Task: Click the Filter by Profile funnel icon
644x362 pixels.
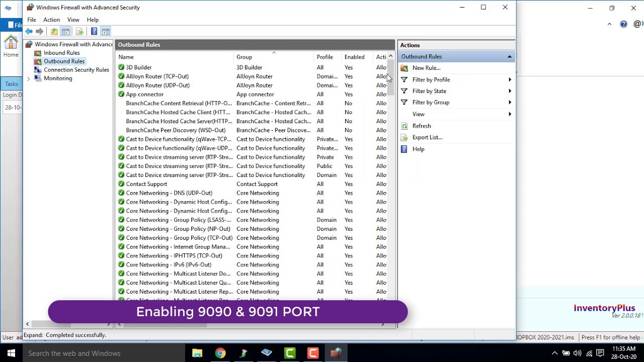Action: click(x=404, y=79)
